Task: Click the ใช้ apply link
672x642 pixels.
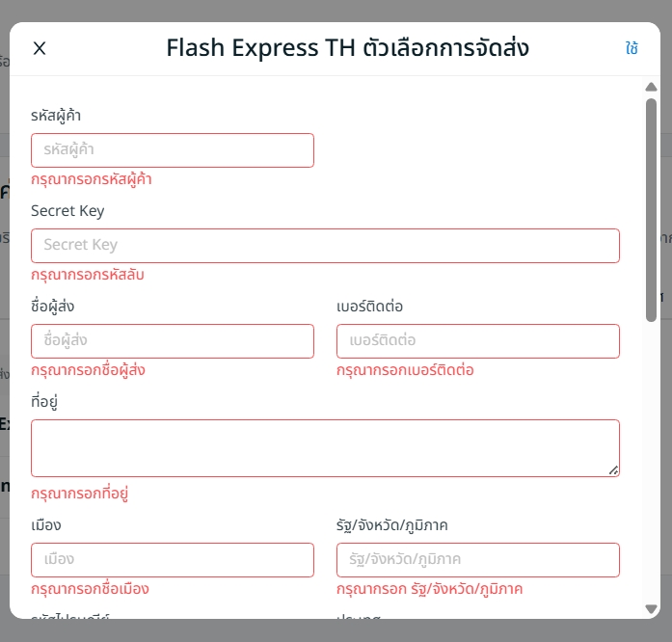Action: pyautogui.click(x=632, y=48)
